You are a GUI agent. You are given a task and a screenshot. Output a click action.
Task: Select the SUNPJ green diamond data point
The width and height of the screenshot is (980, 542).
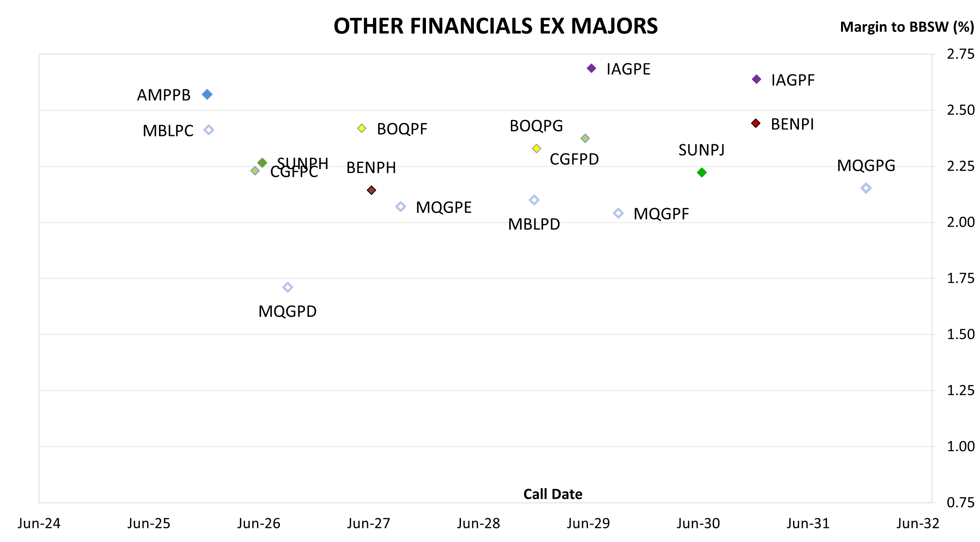click(702, 172)
